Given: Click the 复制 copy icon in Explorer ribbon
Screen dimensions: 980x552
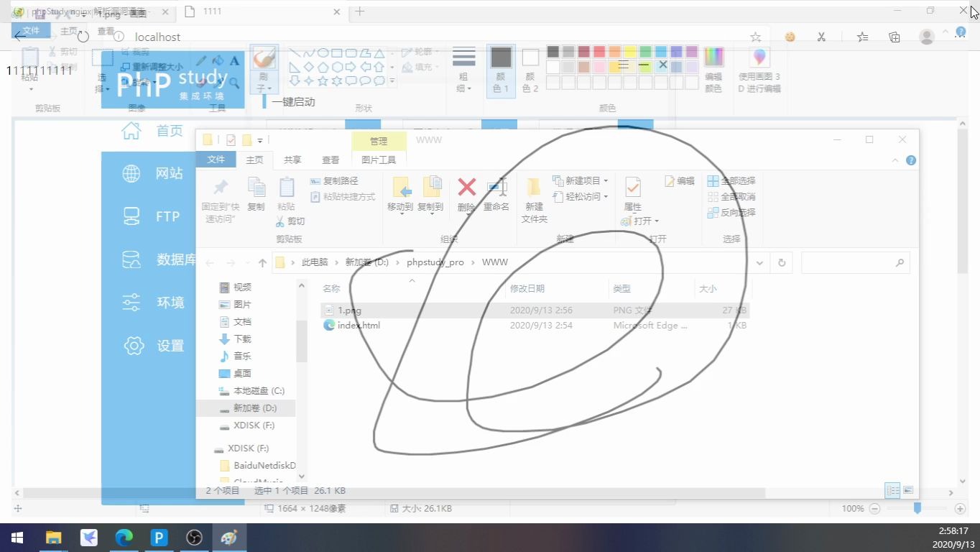Looking at the screenshot, I should pyautogui.click(x=256, y=187).
